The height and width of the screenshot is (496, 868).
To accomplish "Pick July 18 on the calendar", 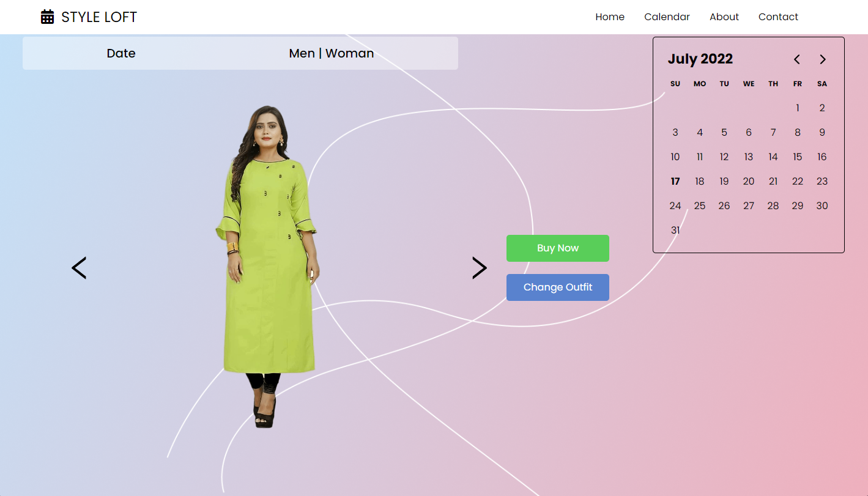I will click(700, 182).
